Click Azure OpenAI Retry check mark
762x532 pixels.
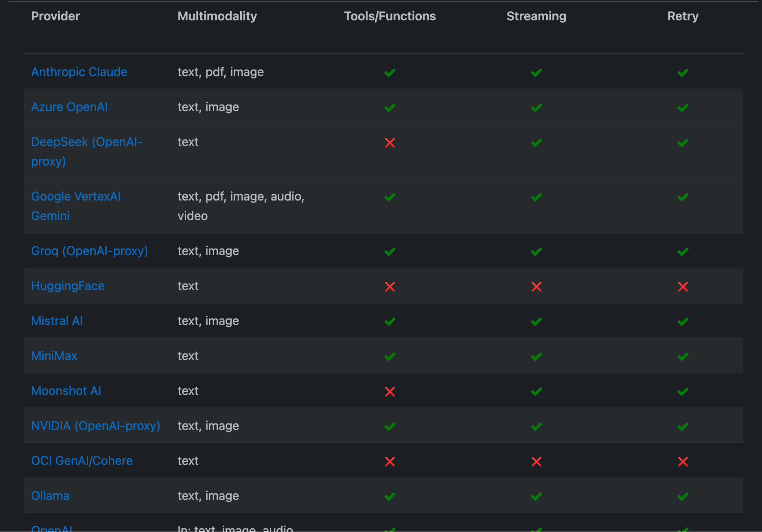point(683,108)
